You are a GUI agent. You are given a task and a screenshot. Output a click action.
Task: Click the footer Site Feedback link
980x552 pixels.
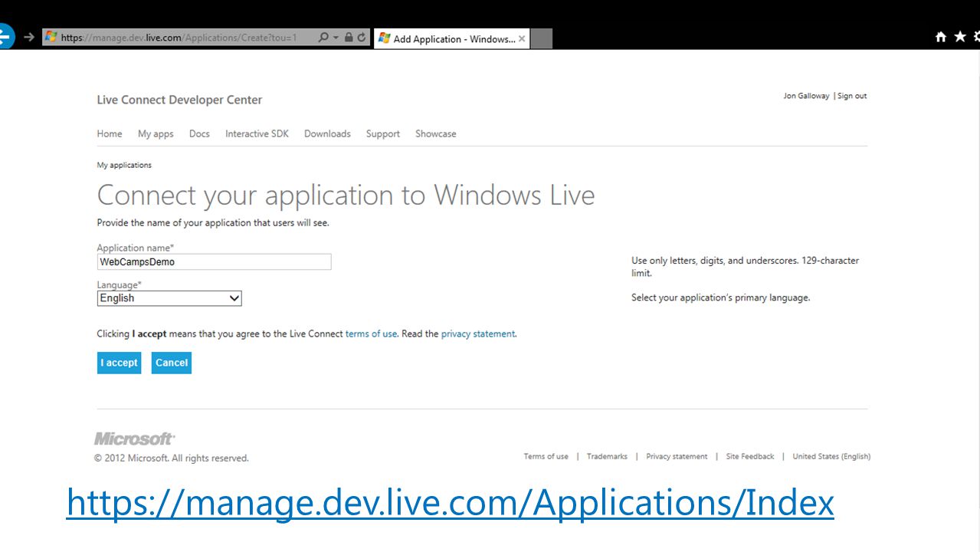(750, 456)
